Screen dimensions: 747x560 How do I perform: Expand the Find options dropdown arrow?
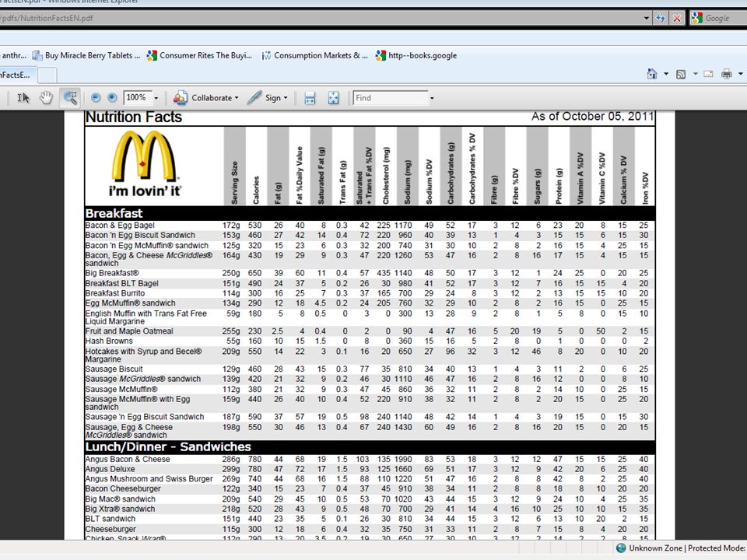pyautogui.click(x=432, y=98)
